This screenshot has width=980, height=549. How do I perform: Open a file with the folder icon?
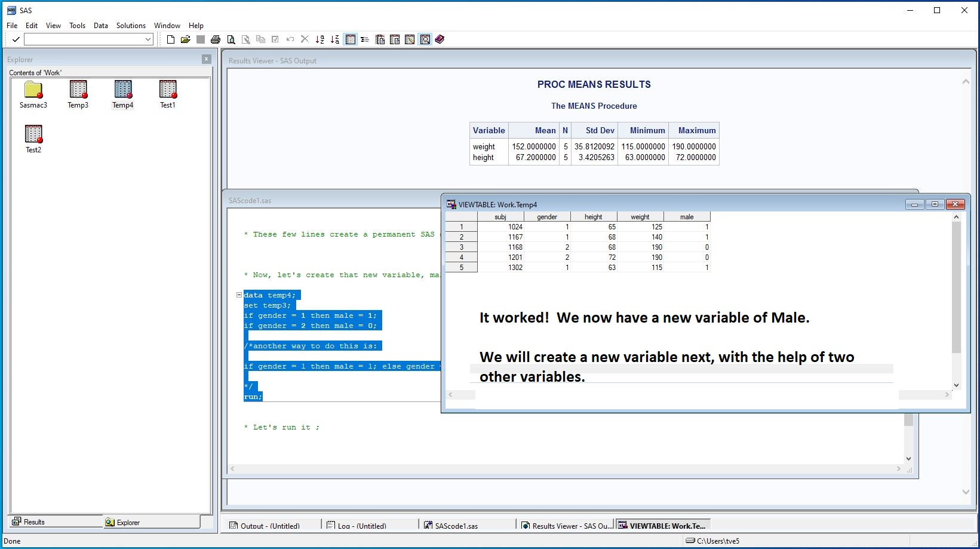tap(185, 39)
